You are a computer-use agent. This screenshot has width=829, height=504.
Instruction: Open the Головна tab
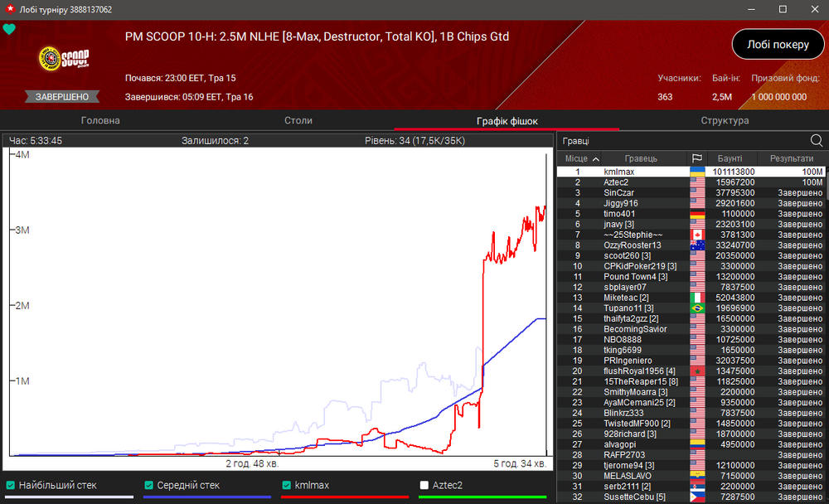pyautogui.click(x=100, y=120)
